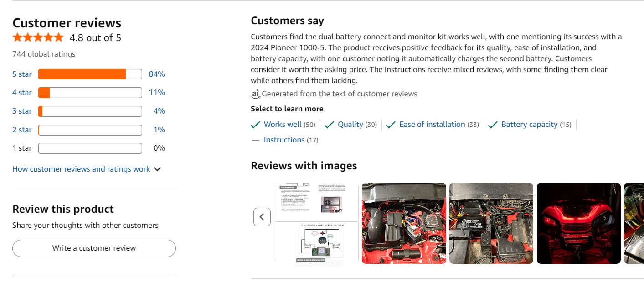Screen dimensions: 644x289
Task: Select the Ease of installation aspect tag
Action: pos(432,125)
